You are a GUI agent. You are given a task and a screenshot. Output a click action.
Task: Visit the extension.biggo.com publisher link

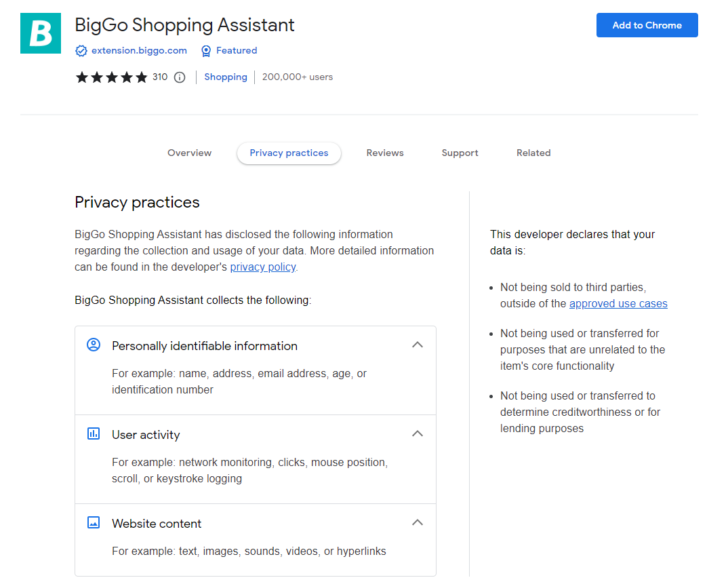pyautogui.click(x=139, y=51)
